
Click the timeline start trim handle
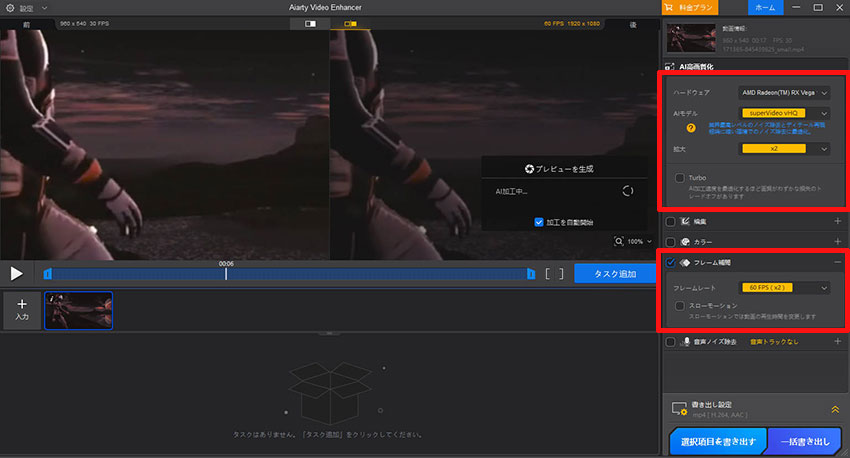coord(48,274)
